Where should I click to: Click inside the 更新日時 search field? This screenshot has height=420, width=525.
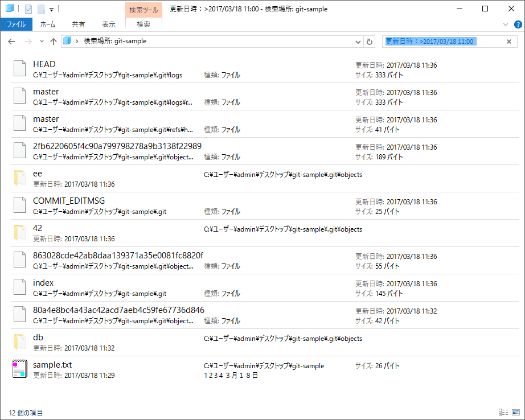coord(444,42)
